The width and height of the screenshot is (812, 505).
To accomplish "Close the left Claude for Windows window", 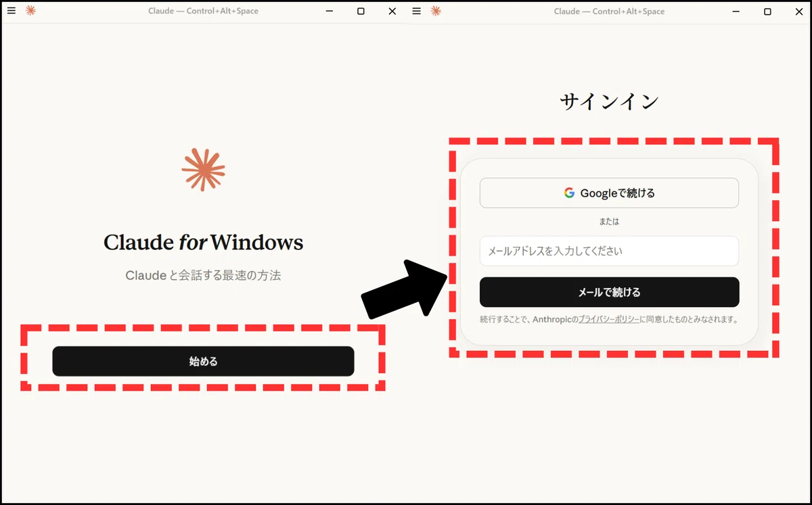I will point(392,11).
